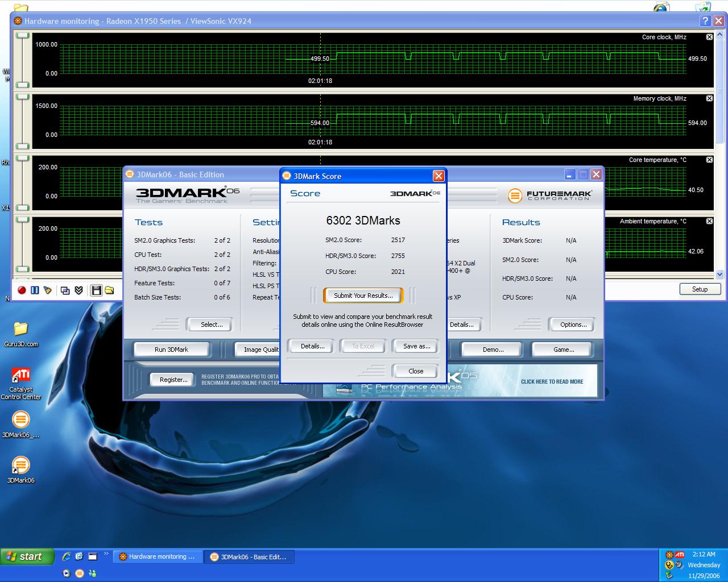
Task: Click the ATI tray icon
Action: 680,555
